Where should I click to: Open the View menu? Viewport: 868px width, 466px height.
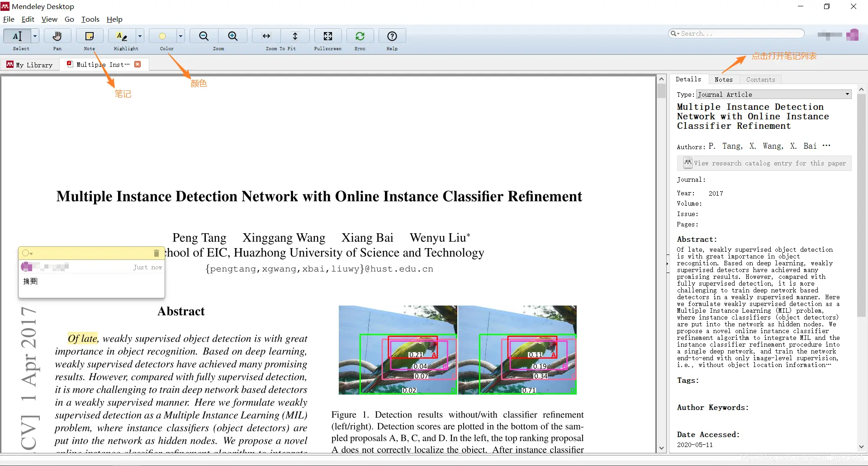pos(49,19)
